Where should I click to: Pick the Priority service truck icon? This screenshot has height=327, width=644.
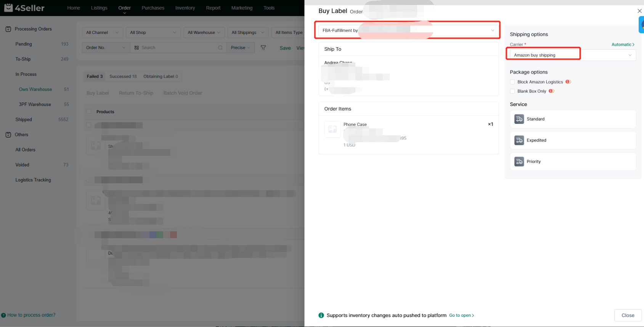coord(519,162)
